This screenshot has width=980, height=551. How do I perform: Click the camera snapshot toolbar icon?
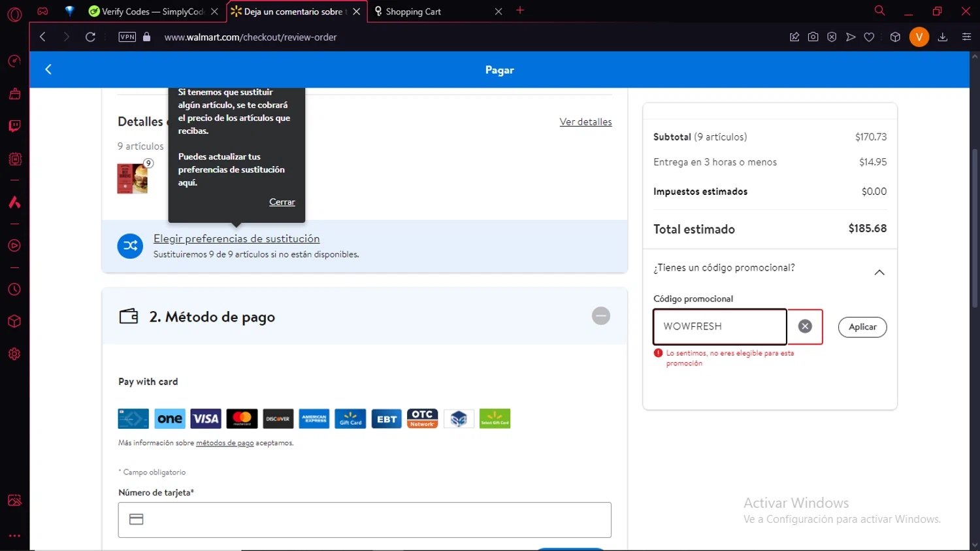point(813,37)
